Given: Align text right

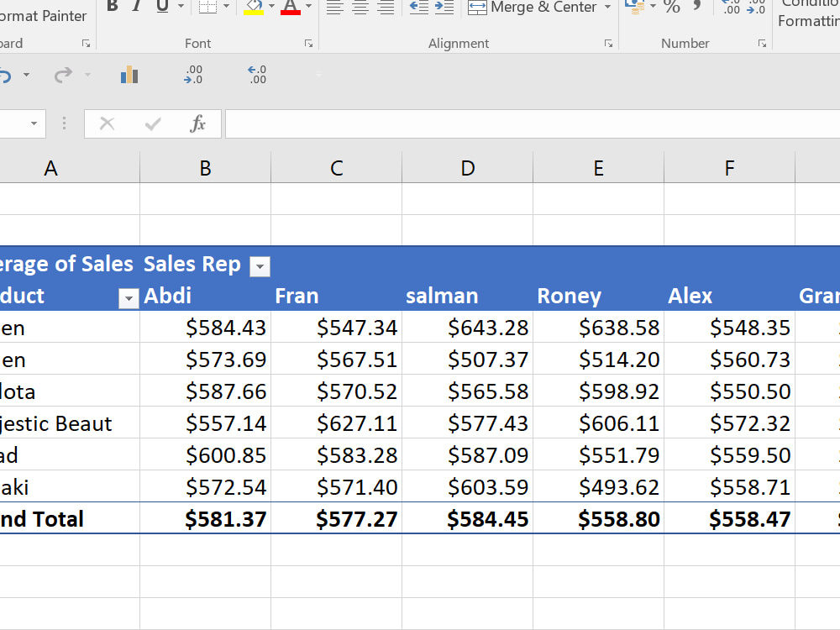Looking at the screenshot, I should (x=386, y=7).
